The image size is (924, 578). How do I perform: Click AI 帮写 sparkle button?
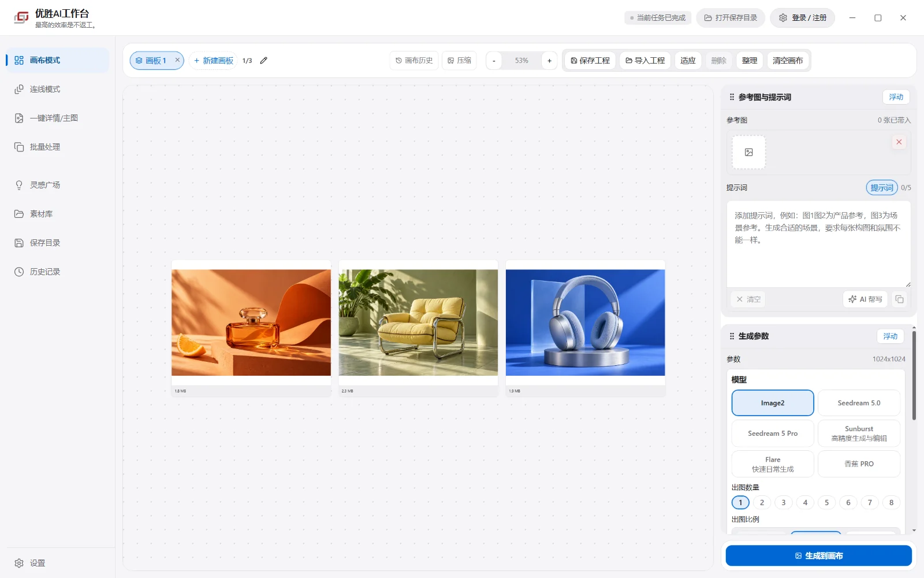click(x=865, y=299)
